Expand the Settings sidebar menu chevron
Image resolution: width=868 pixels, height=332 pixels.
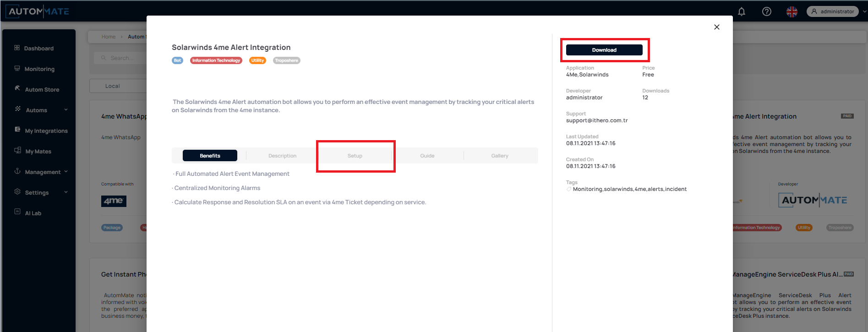pyautogui.click(x=66, y=192)
